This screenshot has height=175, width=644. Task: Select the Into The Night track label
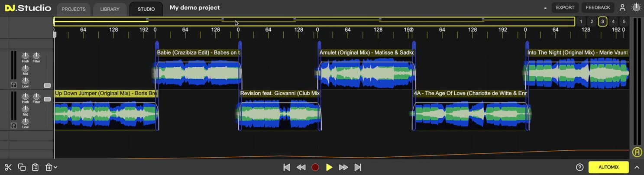[x=578, y=52]
